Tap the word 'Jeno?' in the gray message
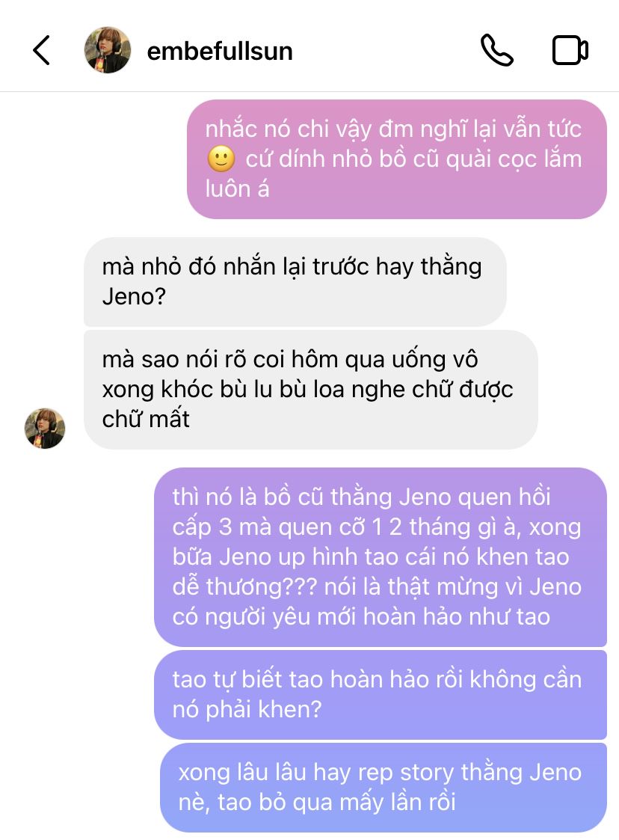The width and height of the screenshot is (619, 840). (x=134, y=297)
